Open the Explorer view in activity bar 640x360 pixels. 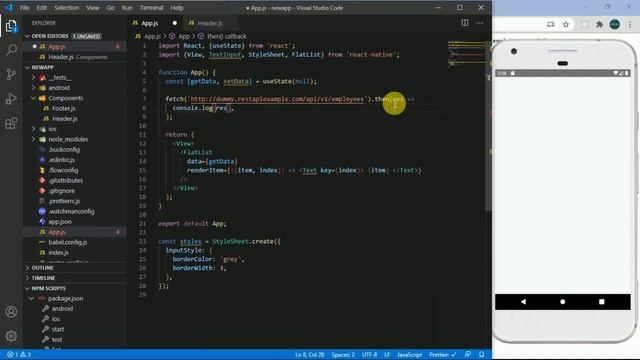(x=11, y=26)
